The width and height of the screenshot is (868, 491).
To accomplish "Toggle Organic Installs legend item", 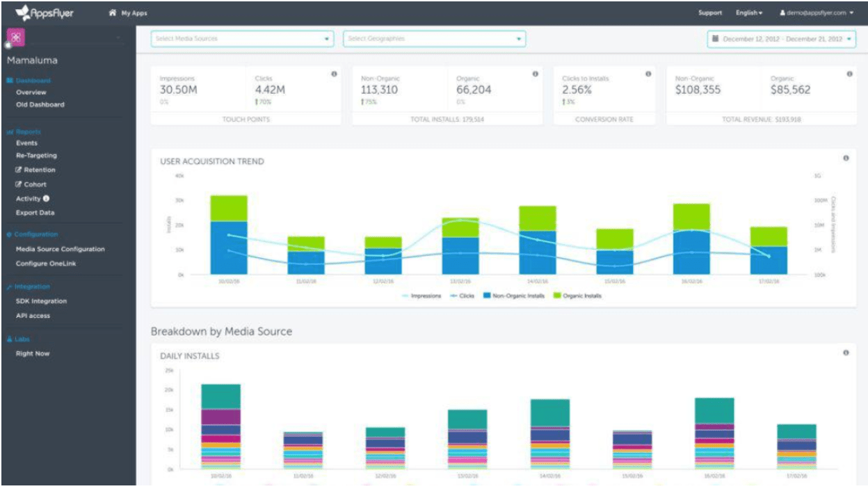I will pyautogui.click(x=577, y=296).
